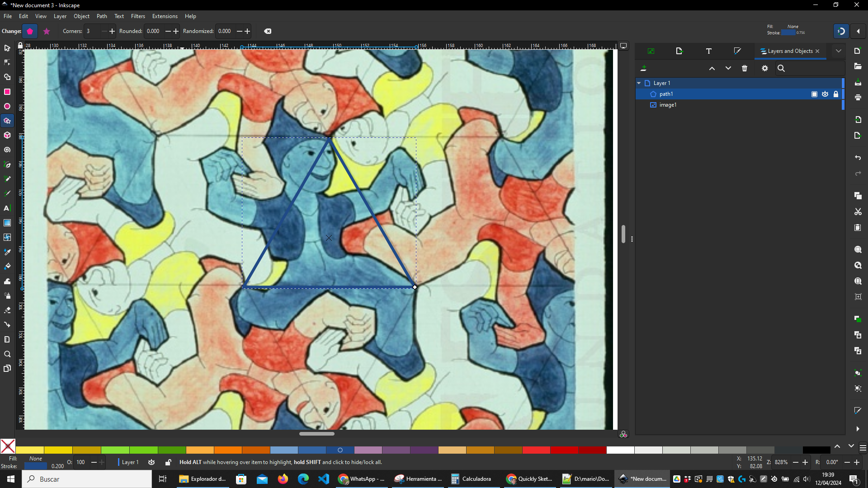Click the no-color X swatch
The width and height of the screenshot is (868, 488).
pos(8,446)
